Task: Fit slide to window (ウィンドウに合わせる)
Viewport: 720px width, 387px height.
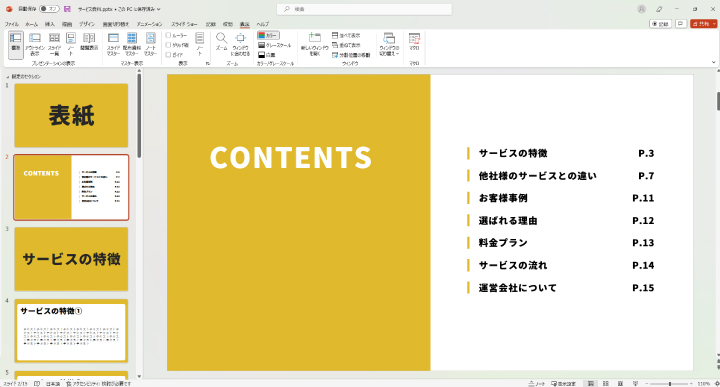Action: 241,45
